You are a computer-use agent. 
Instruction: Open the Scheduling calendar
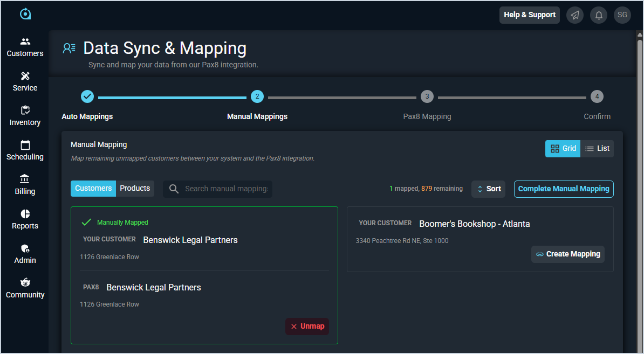tap(25, 150)
